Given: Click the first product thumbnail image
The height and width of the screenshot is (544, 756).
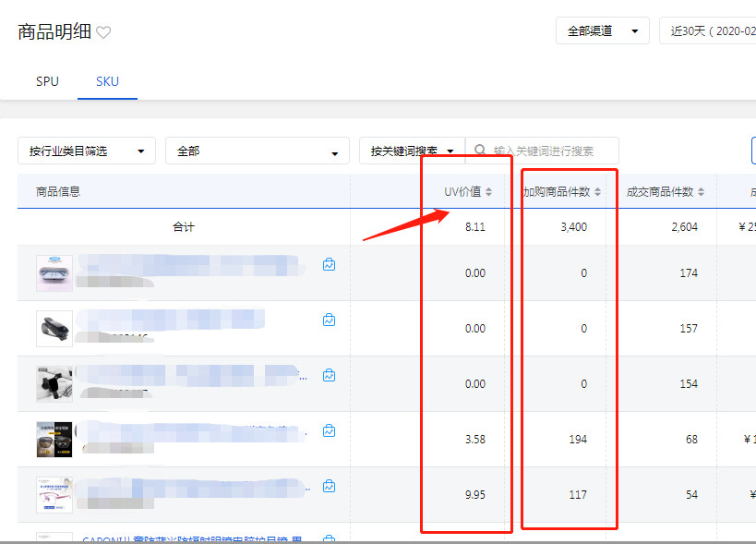Looking at the screenshot, I should pos(54,273).
